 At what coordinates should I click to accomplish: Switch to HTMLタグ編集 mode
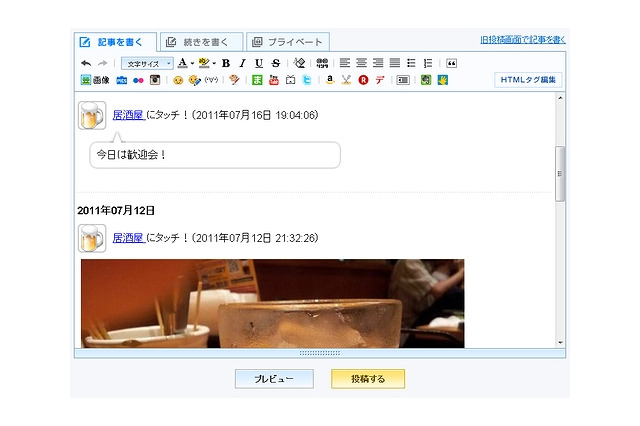tap(528, 80)
